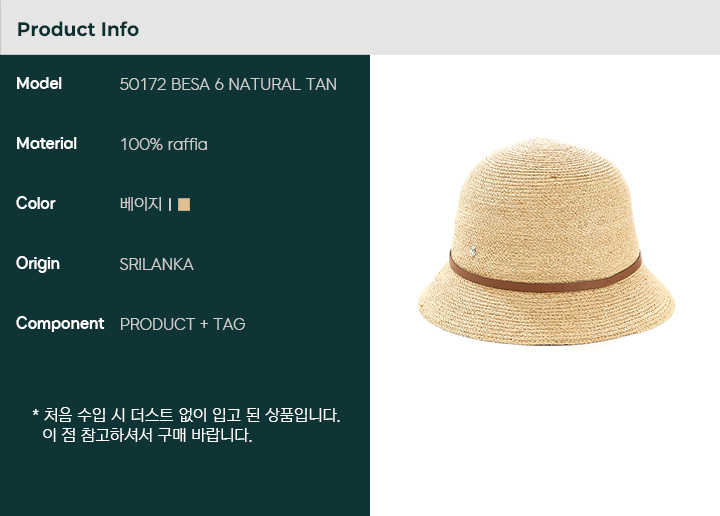Screen dimensions: 720x516
Task: Click the vertical separator beside 베이지
Action: click(x=170, y=204)
